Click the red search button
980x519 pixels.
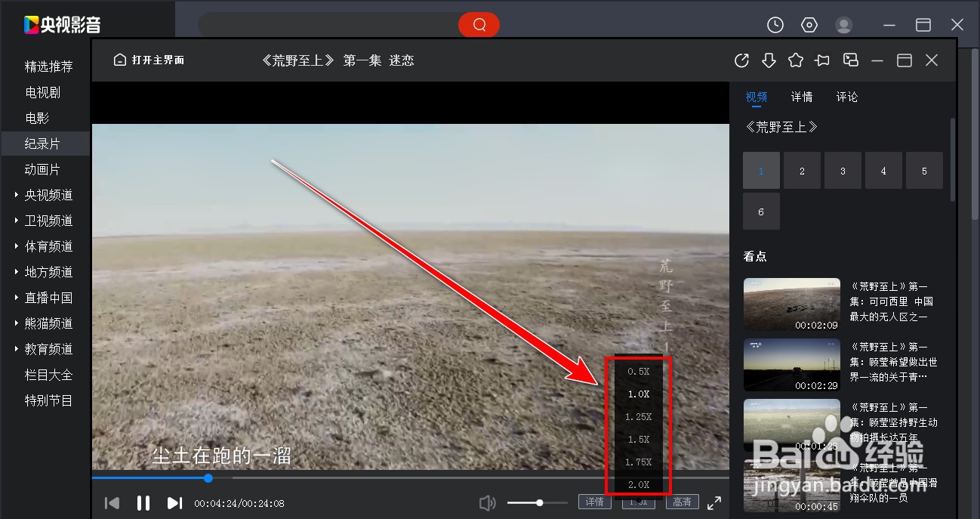(479, 25)
